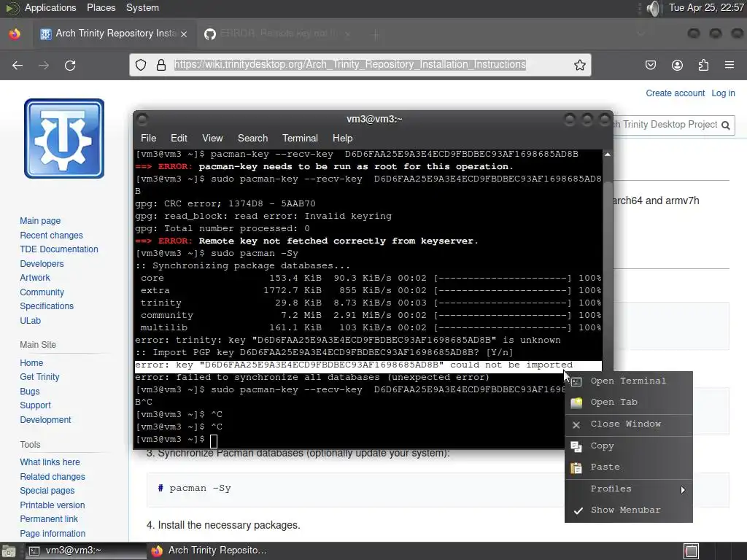Open the Applications menu in the top panel
The image size is (747, 560).
pos(50,7)
